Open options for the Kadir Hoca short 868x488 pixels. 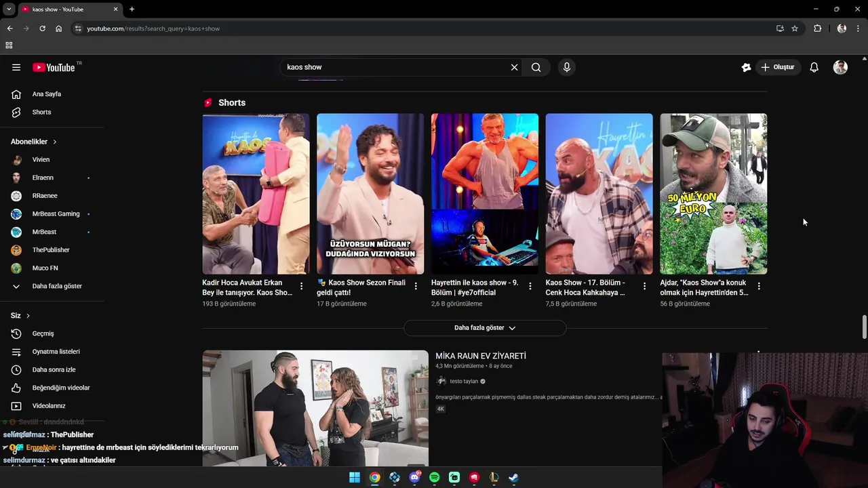pos(301,286)
